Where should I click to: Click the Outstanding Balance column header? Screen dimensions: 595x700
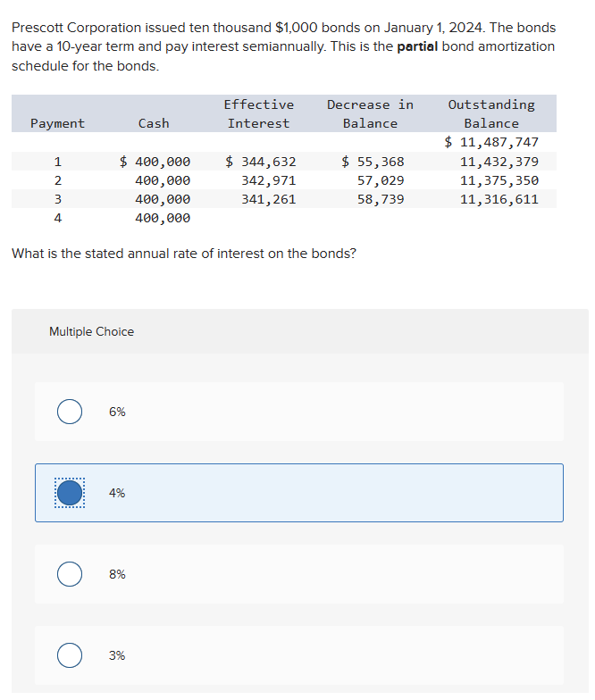(491, 114)
